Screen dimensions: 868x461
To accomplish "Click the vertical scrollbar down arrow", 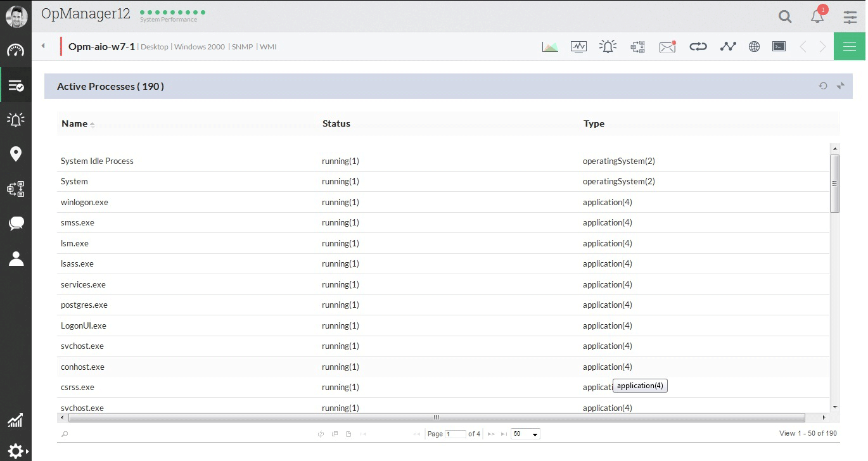I will click(x=835, y=407).
